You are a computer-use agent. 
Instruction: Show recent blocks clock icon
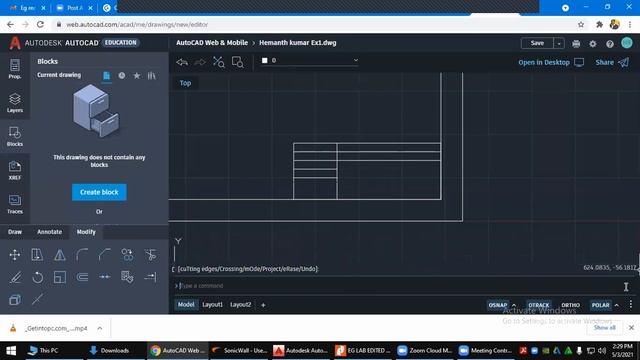tap(122, 76)
